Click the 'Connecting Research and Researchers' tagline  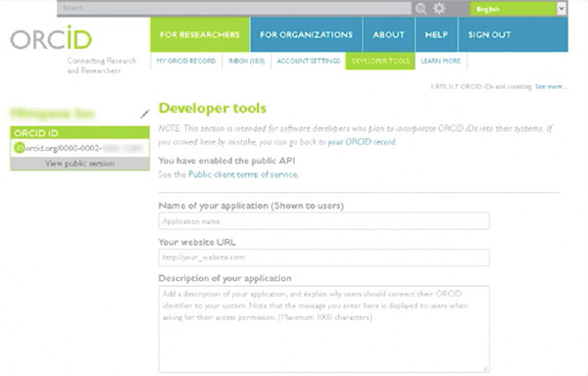(x=102, y=66)
